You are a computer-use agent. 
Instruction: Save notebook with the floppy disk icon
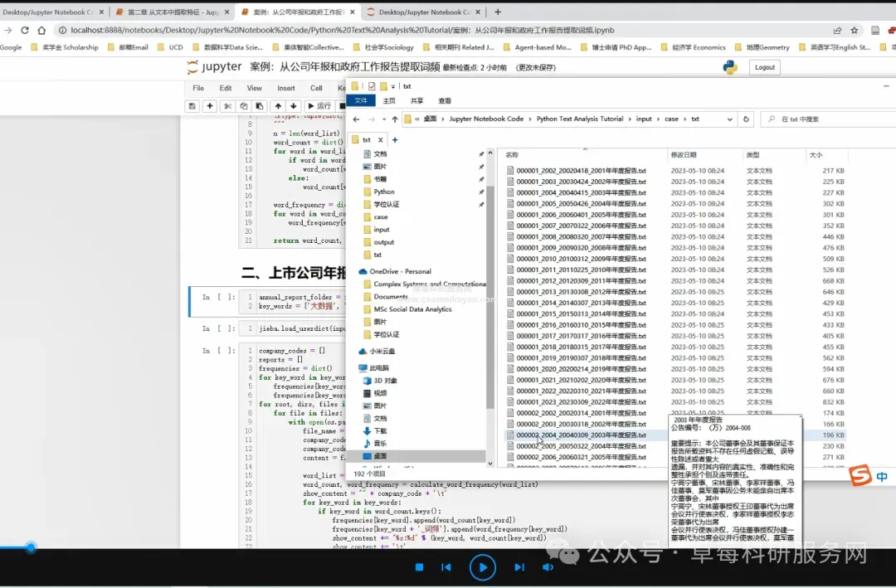tap(192, 105)
